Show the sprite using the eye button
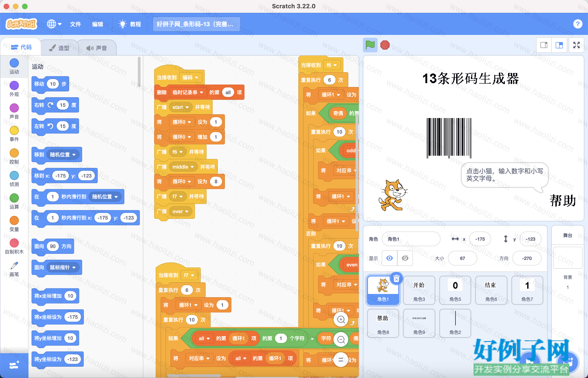The width and height of the screenshot is (588, 378). click(389, 258)
